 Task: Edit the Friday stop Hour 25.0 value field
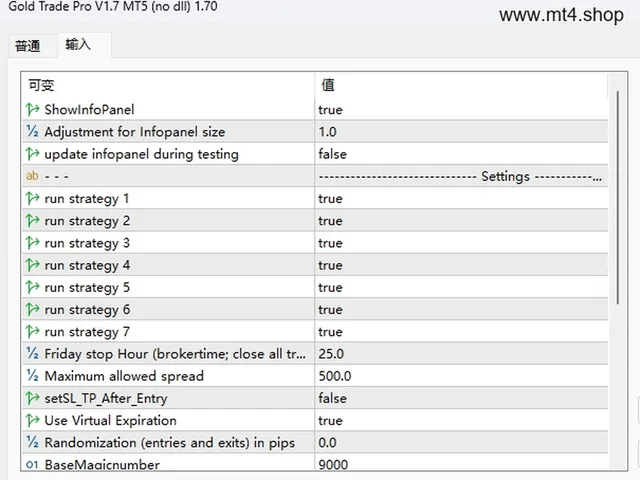(x=461, y=353)
